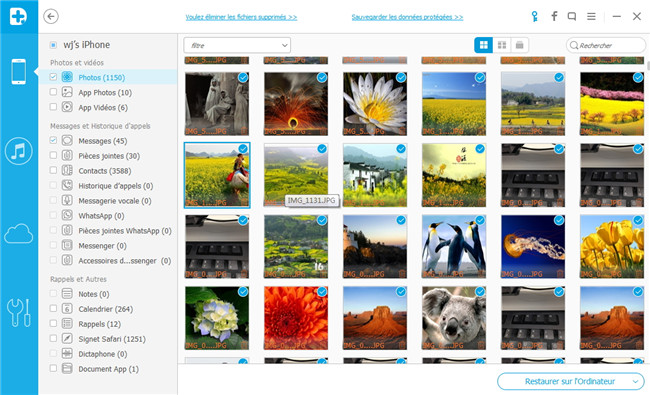Check the Contacts (3588) checkbox
The image size is (650, 395).
pyautogui.click(x=53, y=170)
